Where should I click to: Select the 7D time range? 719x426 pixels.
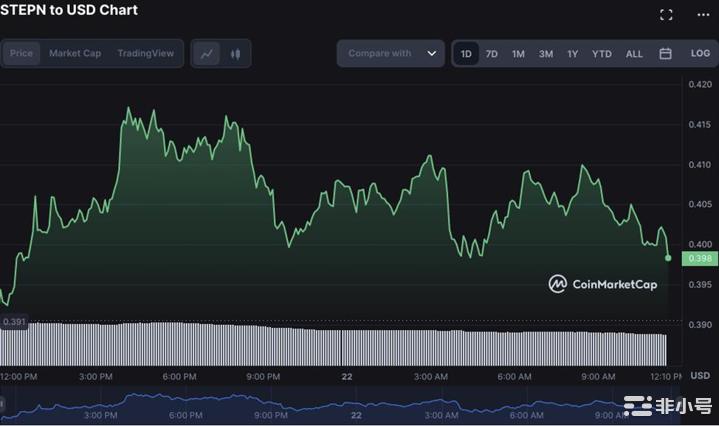pyautogui.click(x=492, y=54)
